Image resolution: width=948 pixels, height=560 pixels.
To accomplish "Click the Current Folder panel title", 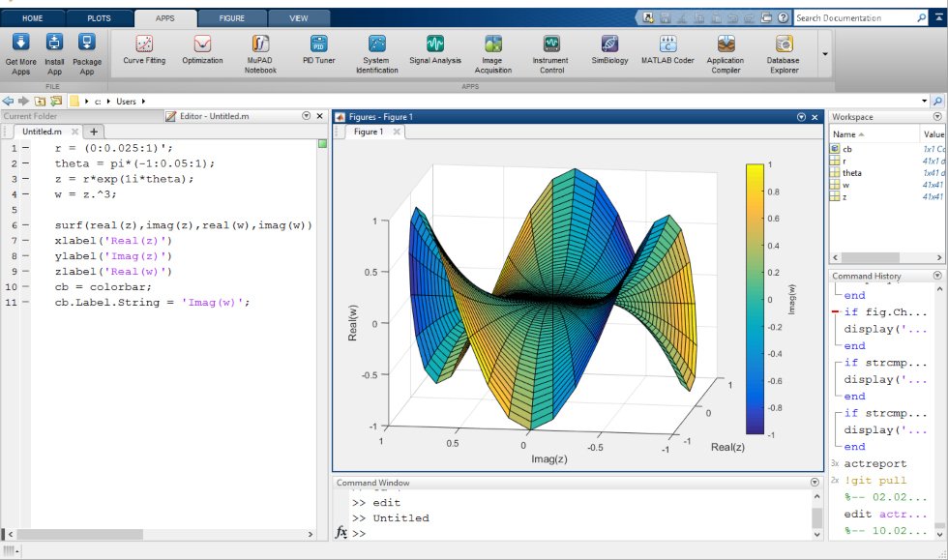I will pyautogui.click(x=30, y=116).
